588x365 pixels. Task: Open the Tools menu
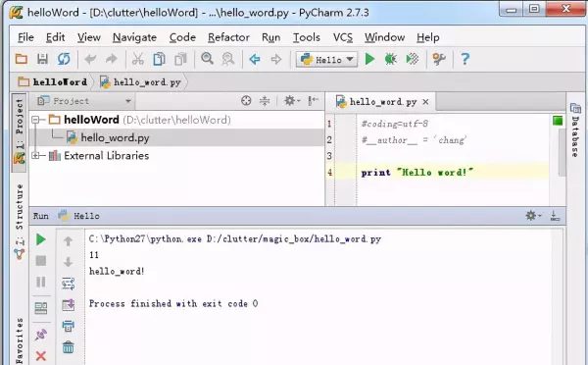[x=307, y=37]
